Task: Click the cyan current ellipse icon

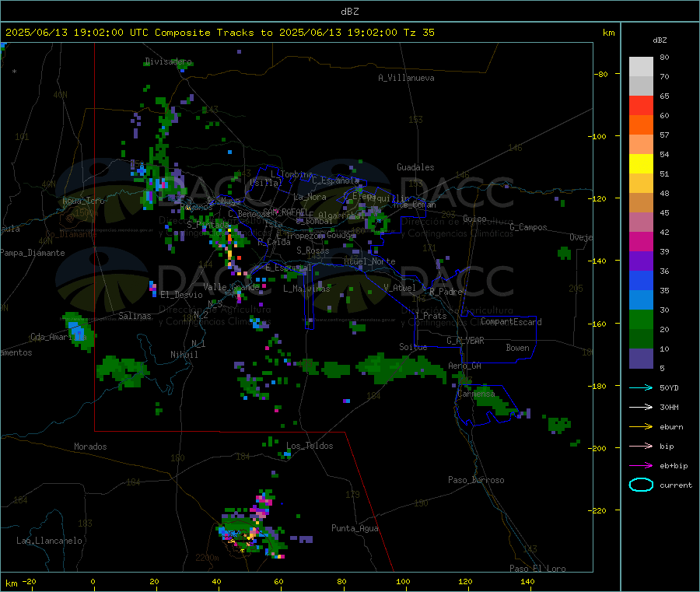Action: pyautogui.click(x=641, y=485)
